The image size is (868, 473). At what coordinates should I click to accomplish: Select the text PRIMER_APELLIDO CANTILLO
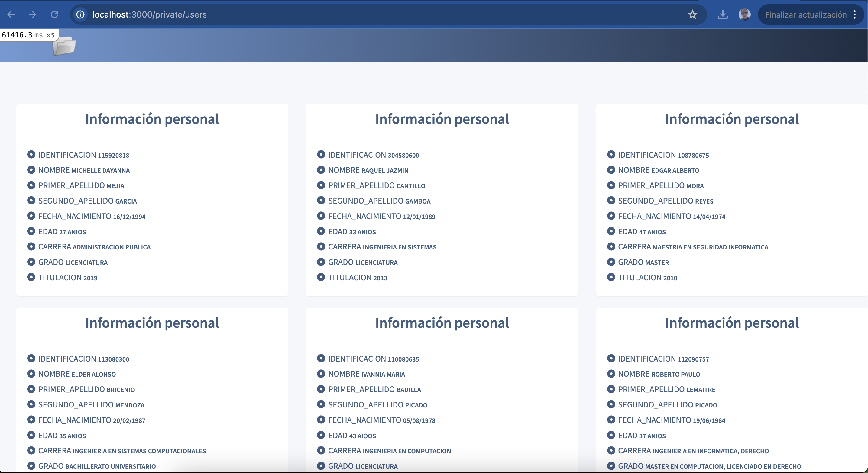coord(377,185)
